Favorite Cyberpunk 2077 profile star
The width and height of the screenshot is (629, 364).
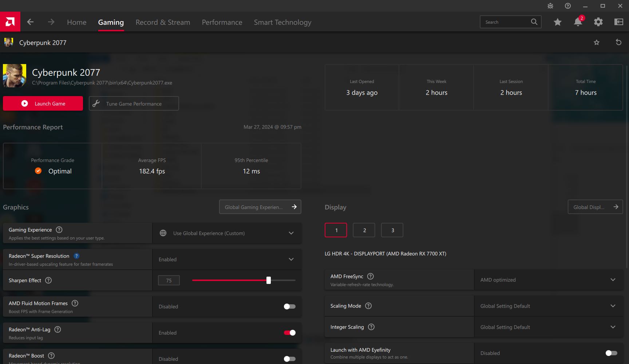(x=597, y=42)
